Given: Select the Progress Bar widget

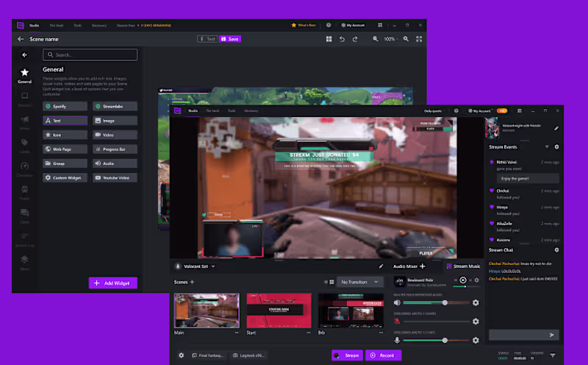Looking at the screenshot, I should click(115, 149).
